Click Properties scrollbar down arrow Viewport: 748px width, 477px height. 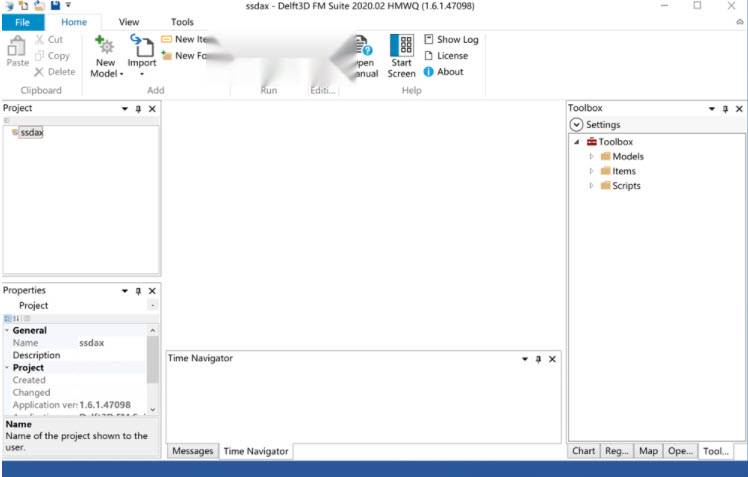click(153, 409)
